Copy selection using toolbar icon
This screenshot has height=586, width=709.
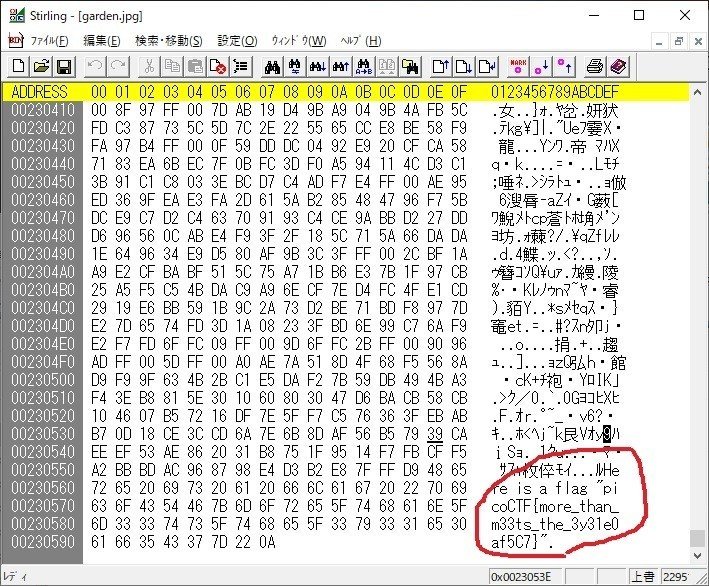[x=172, y=67]
